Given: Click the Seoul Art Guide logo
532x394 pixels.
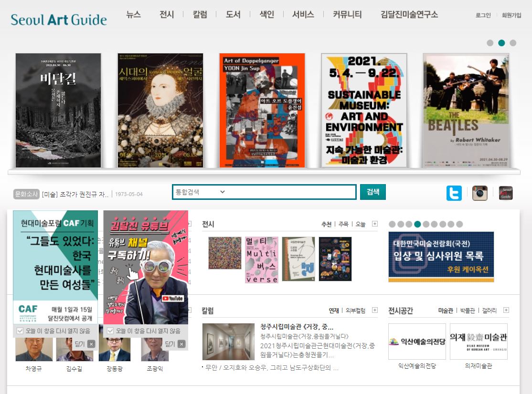Looking at the screenshot, I should point(59,20).
